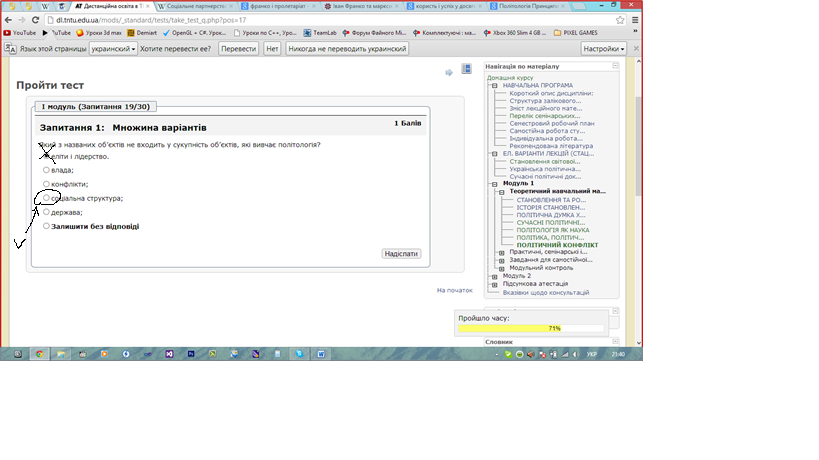Select 'Залишити без відповіді' option
Viewport: 819px width, 460px height.
coord(46,226)
